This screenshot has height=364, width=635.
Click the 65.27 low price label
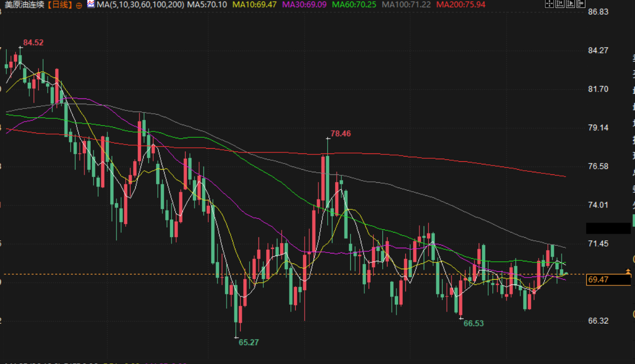(249, 342)
